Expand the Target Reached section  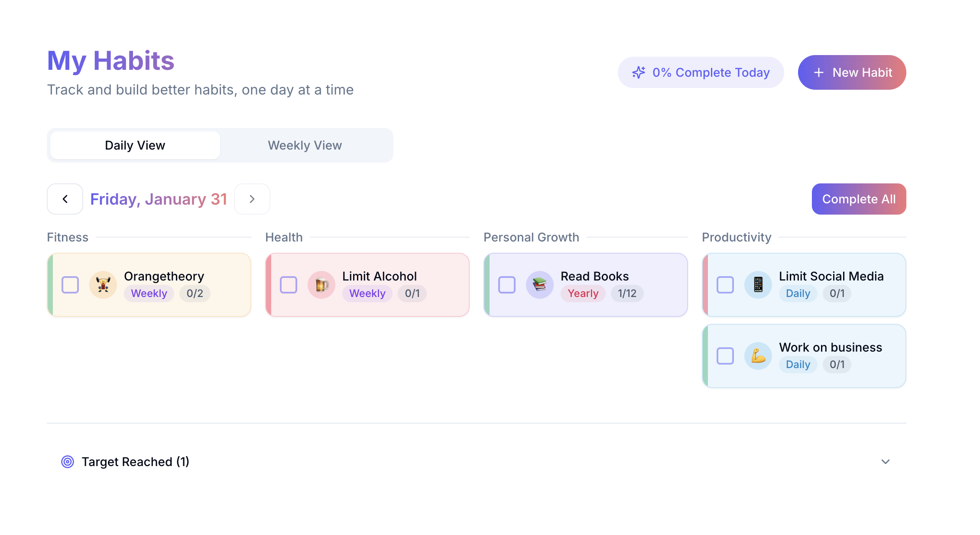[886, 462]
